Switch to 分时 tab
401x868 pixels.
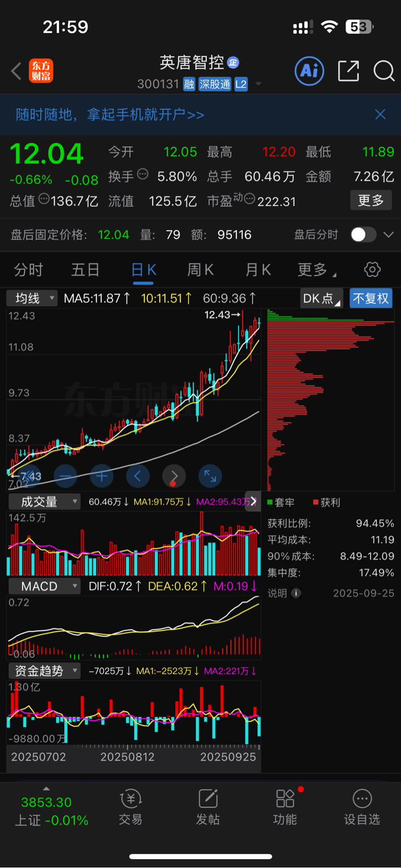point(28,270)
